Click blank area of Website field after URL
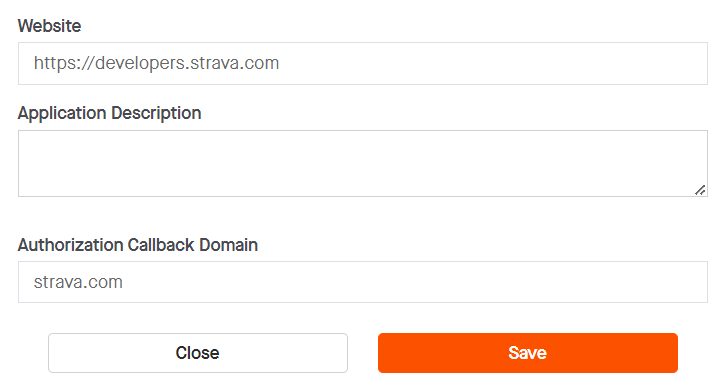The height and width of the screenshot is (387, 724). click(x=493, y=63)
